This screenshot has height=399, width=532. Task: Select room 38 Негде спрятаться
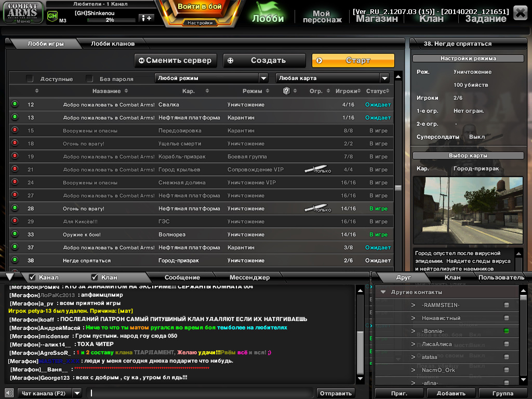(202, 260)
